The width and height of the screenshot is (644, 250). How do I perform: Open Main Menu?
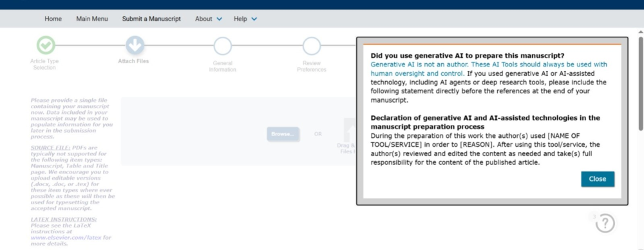(x=92, y=19)
